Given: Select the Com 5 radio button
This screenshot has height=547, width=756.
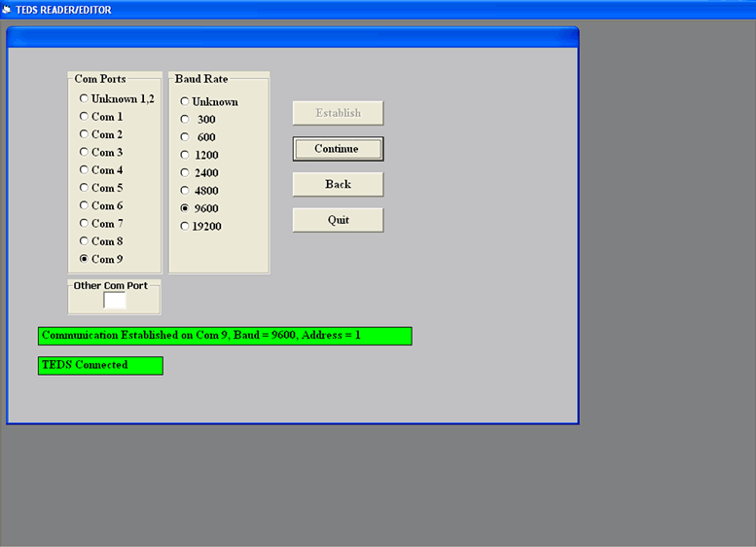Looking at the screenshot, I should (x=84, y=188).
